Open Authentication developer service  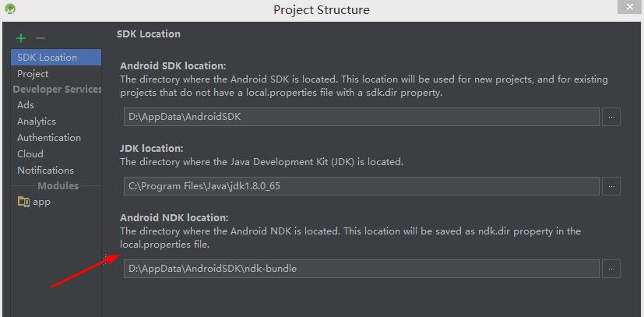tap(49, 138)
